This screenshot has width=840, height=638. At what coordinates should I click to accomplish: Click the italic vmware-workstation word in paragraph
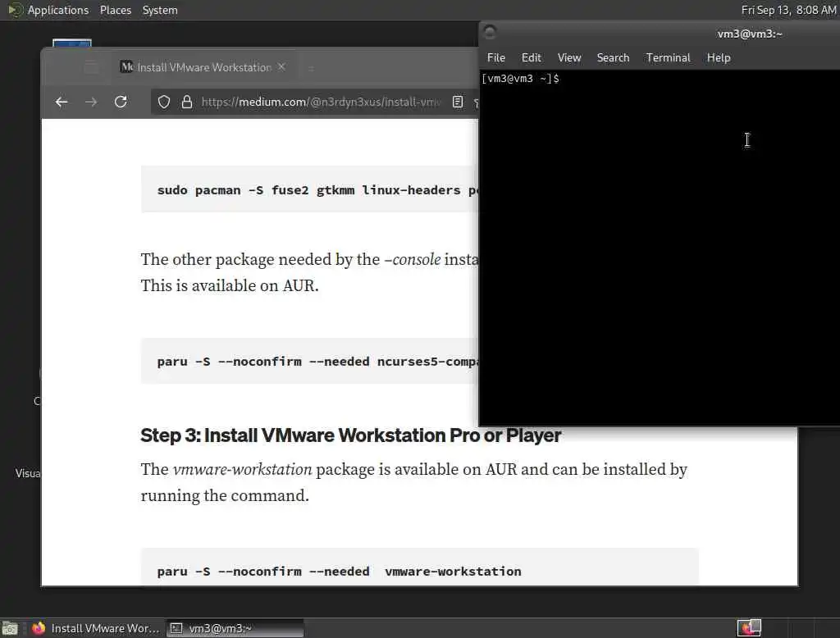click(242, 469)
